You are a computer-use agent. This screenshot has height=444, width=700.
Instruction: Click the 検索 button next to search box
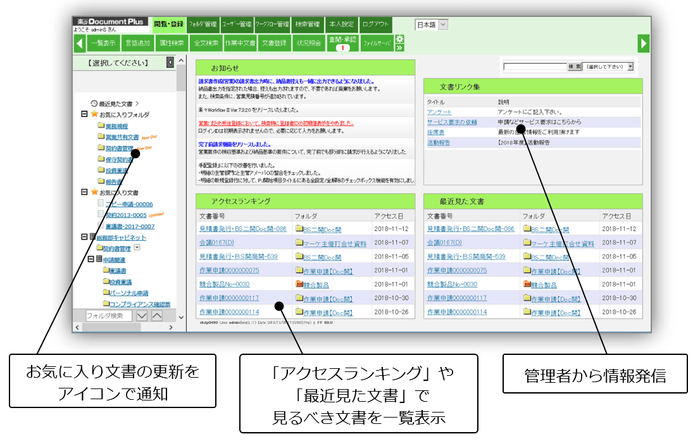573,65
